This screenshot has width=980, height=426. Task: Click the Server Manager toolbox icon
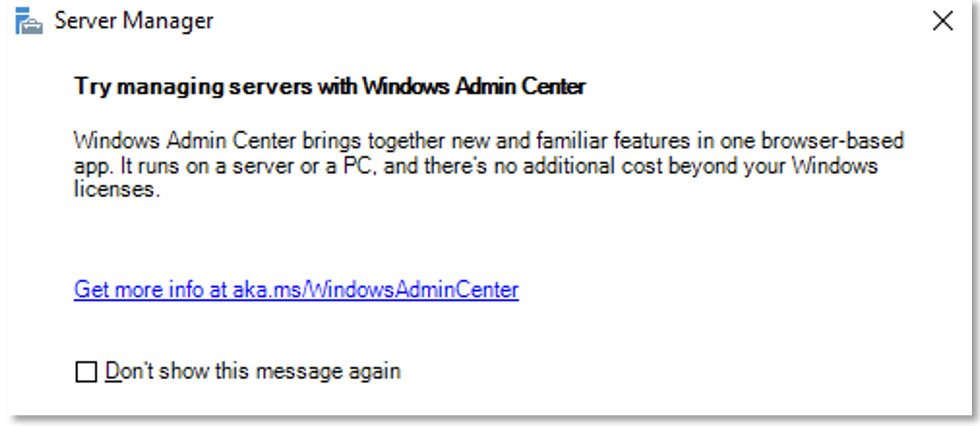point(29,21)
